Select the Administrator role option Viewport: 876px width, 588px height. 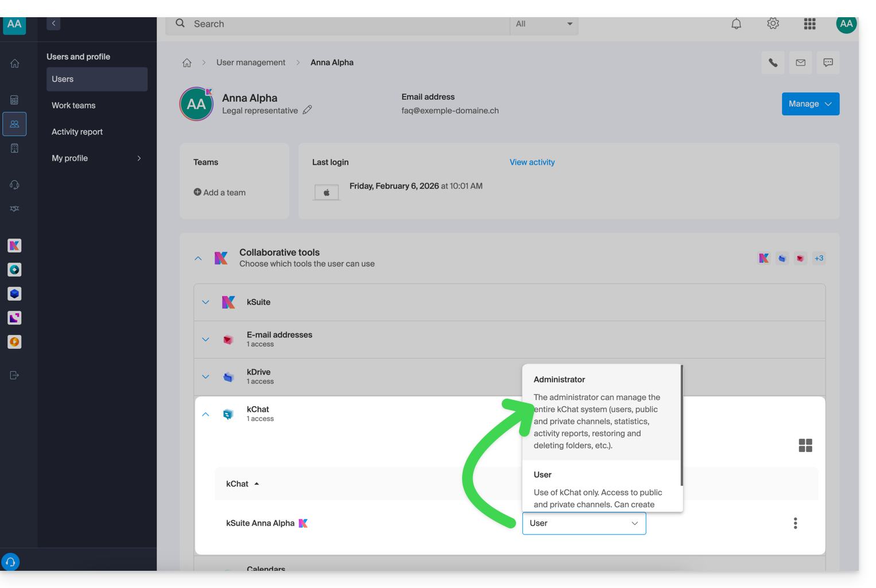click(x=597, y=412)
